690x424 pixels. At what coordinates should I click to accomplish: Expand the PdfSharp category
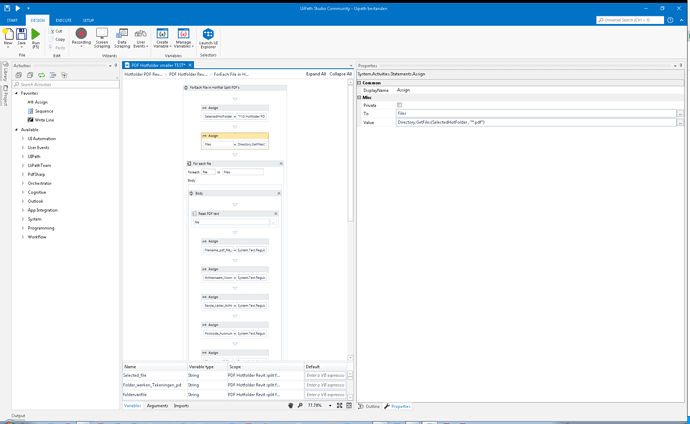[x=23, y=174]
